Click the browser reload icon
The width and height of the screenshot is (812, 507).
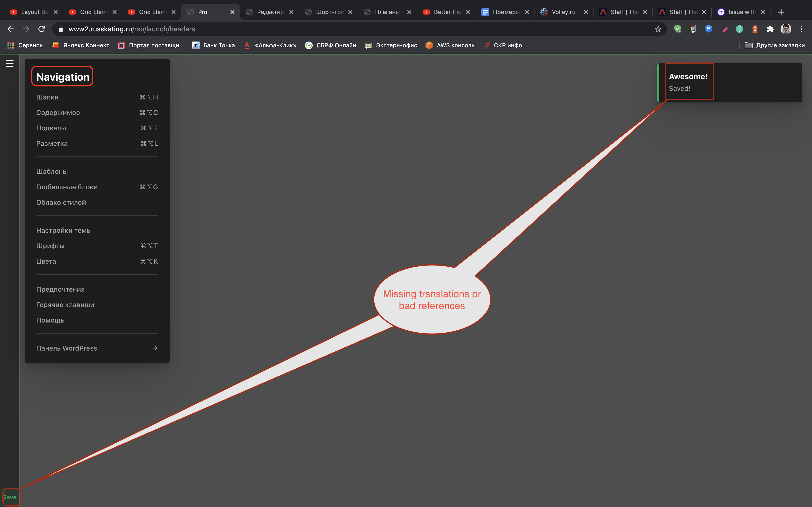(x=42, y=29)
